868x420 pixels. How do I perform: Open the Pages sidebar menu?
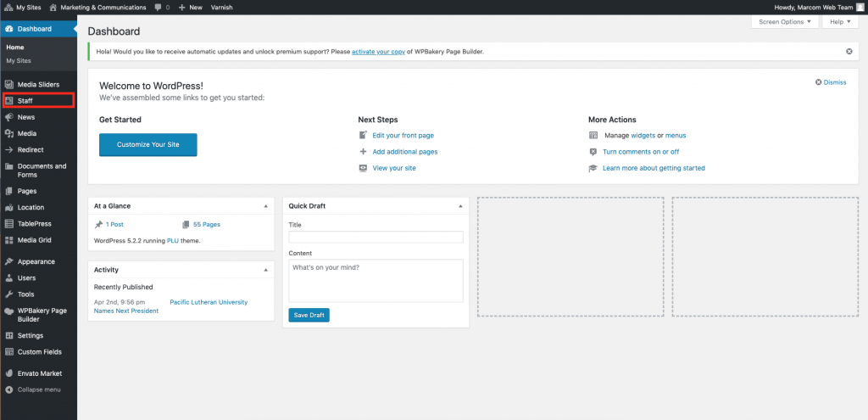click(x=26, y=191)
